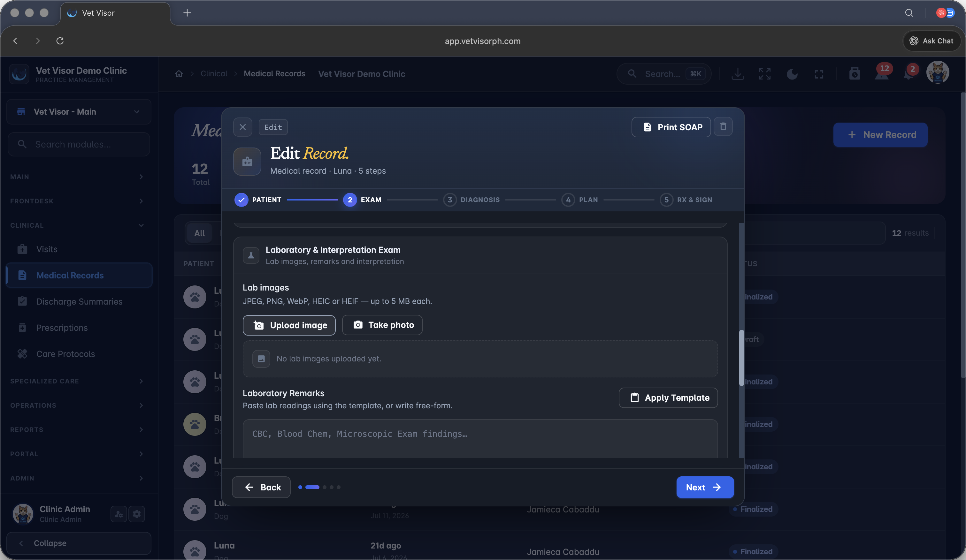The width and height of the screenshot is (966, 560).
Task: Expand the Reports sidebar section
Action: coord(77,429)
